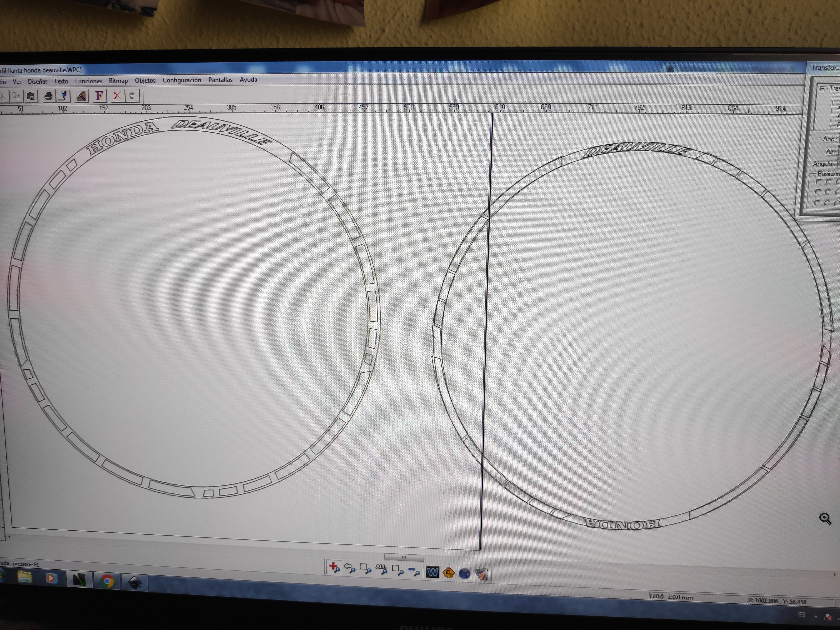
Task: Click the ES language indicator
Action: tap(801, 614)
